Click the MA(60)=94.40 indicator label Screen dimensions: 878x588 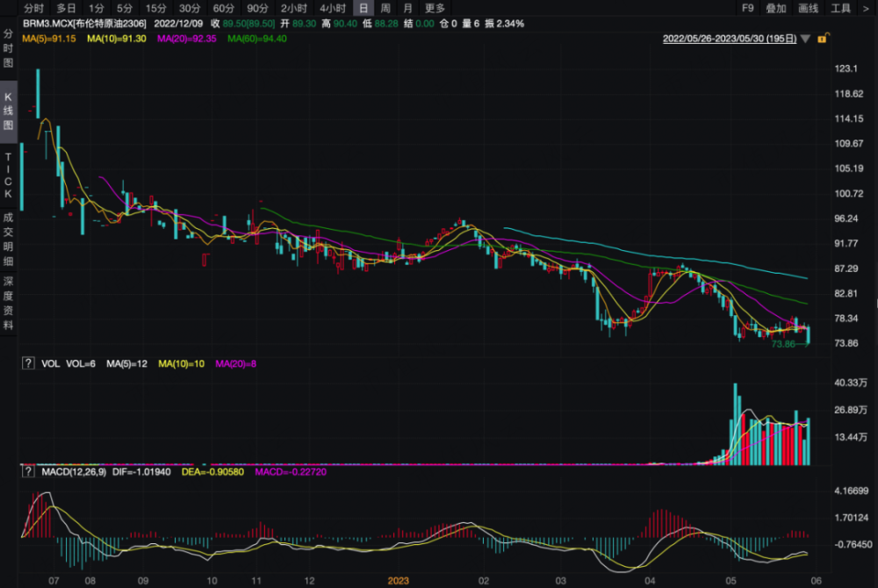[257, 39]
